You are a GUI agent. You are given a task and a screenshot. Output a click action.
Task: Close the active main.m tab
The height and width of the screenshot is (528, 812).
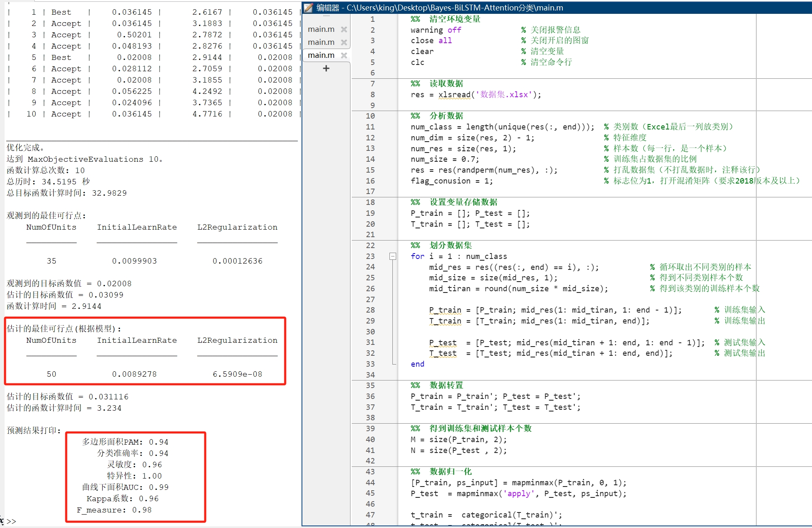344,55
